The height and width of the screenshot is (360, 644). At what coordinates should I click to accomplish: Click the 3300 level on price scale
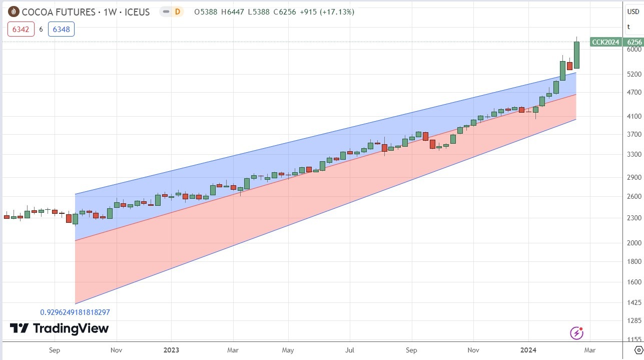tap(633, 155)
